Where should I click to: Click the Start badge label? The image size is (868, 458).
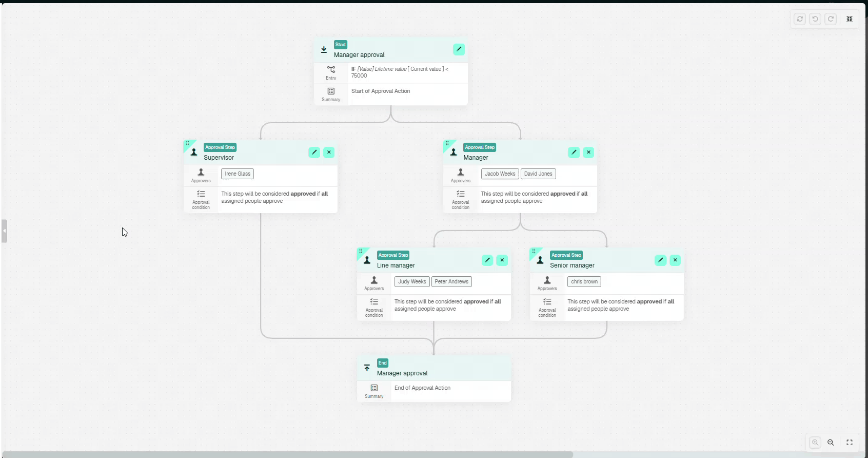tap(341, 45)
